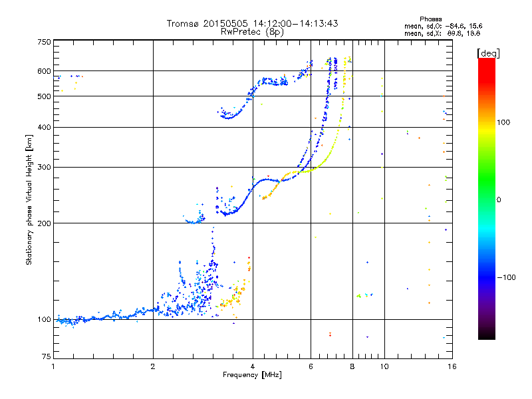Click the Tromsø date and time plot title

[x=252, y=23]
